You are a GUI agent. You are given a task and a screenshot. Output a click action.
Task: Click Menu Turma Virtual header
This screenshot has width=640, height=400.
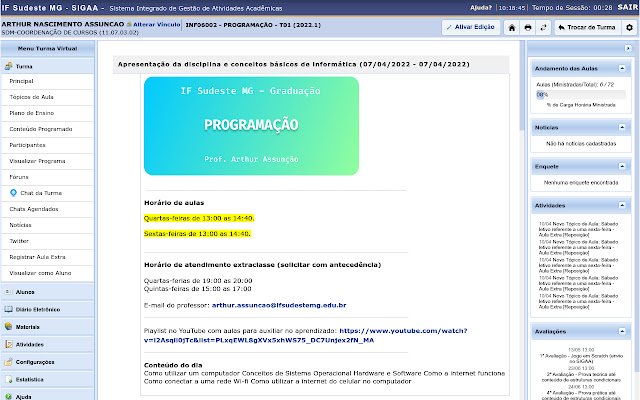[x=48, y=49]
